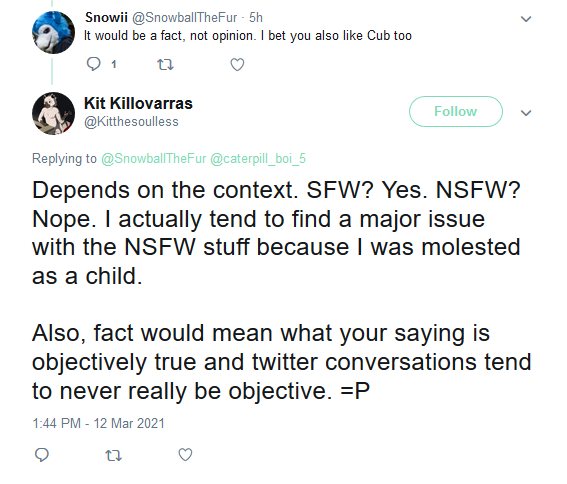Retweet Kit Killovarras's tweet
The height and width of the screenshot is (484, 567).
[x=114, y=455]
